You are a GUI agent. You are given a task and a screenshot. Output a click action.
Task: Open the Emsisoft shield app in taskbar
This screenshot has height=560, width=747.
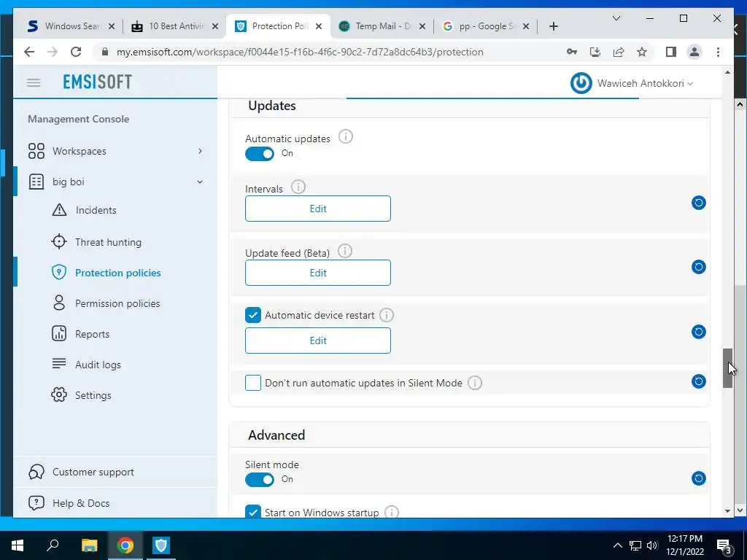pyautogui.click(x=161, y=545)
